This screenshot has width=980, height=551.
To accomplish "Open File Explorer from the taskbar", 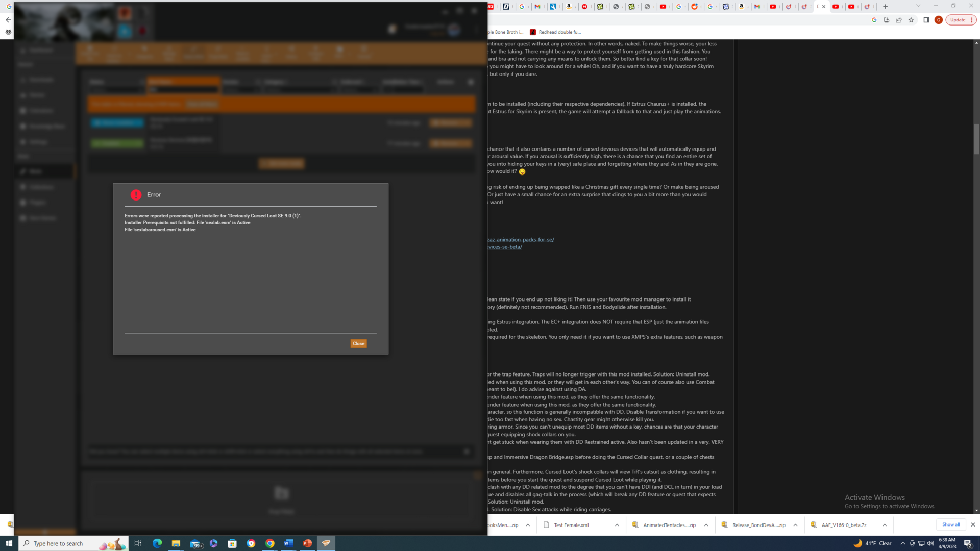I will coord(176,543).
